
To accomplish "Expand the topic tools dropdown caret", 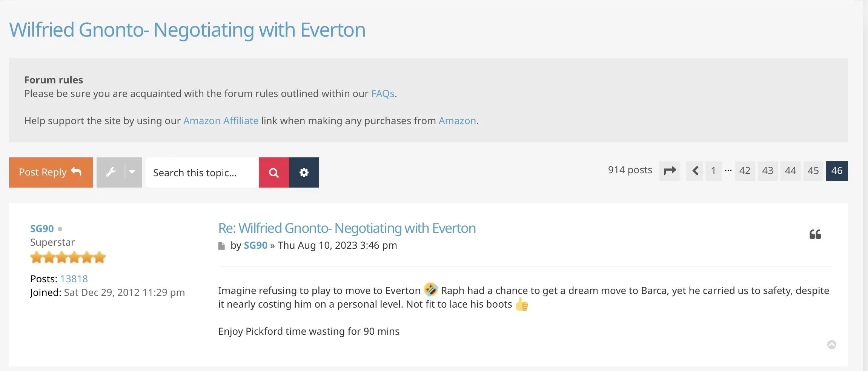I will point(132,172).
